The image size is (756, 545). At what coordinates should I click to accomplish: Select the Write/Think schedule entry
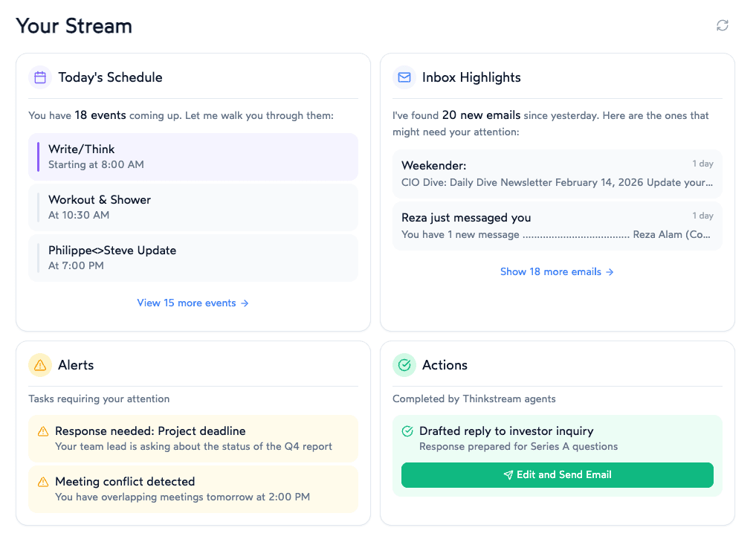pos(193,156)
